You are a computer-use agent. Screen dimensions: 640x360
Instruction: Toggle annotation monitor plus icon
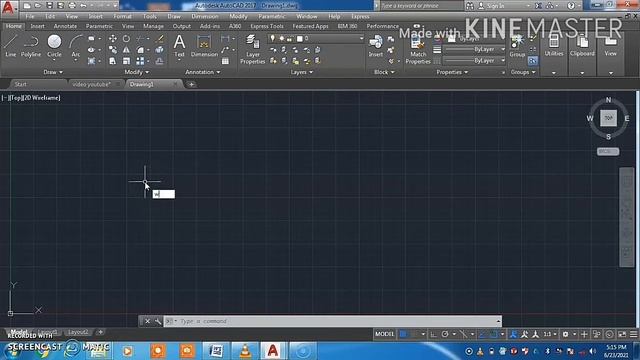(x=584, y=334)
